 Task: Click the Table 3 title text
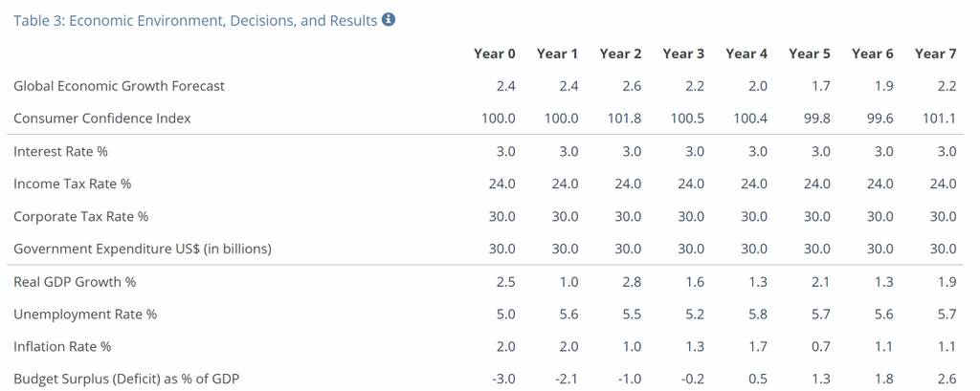coord(195,21)
